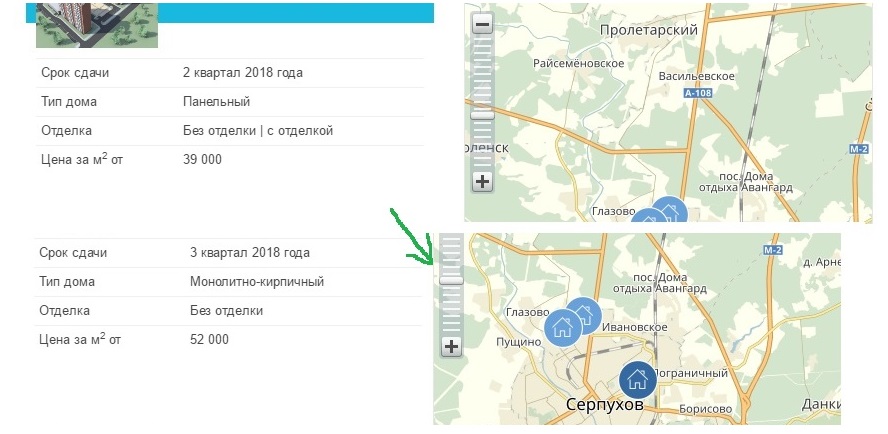The image size is (888, 434).
Task: Click the Райсемёновское map label
Action: coord(579,63)
